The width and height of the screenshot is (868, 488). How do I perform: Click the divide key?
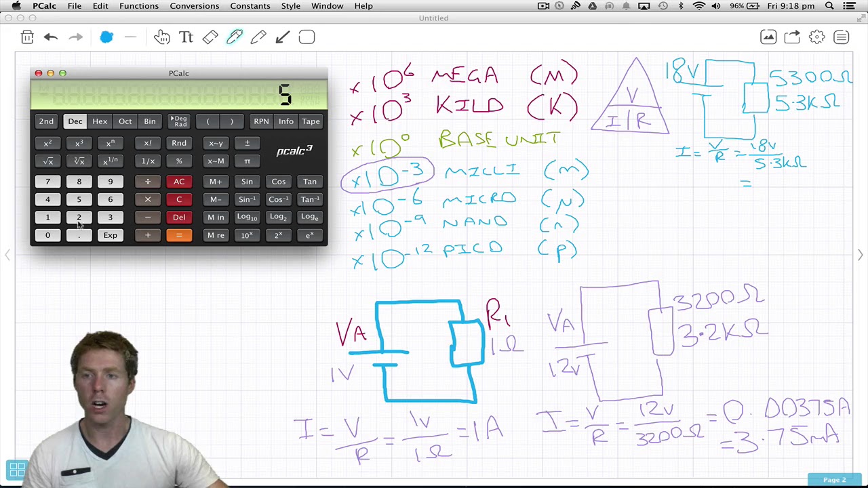(147, 182)
